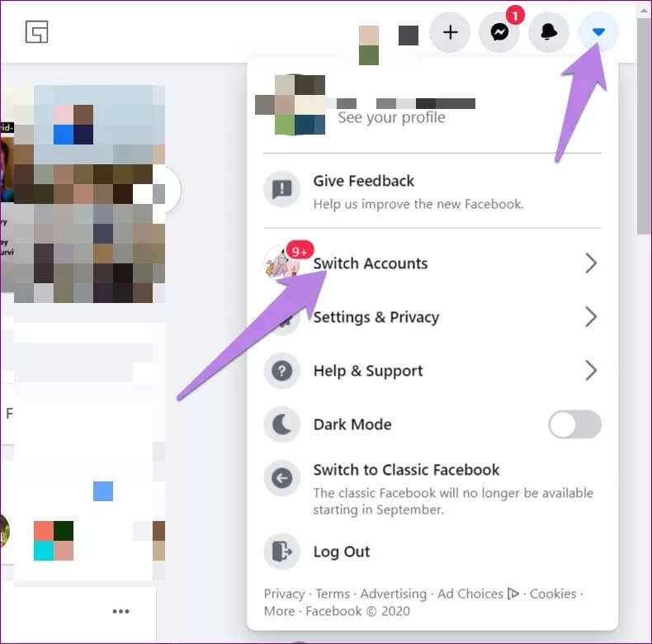Screen dimensions: 652x644
Task: Click the Log Out door icon
Action: click(282, 552)
